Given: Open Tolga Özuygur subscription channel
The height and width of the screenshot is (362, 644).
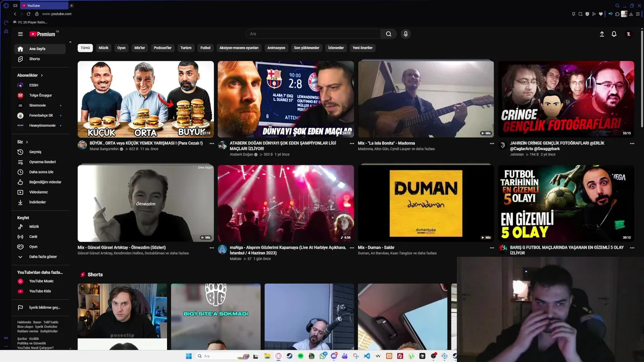Looking at the screenshot, I should point(40,96).
